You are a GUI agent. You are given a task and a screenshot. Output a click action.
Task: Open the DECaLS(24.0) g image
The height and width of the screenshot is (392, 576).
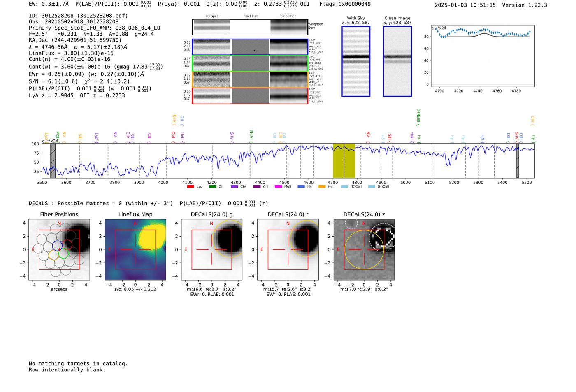pos(212,249)
